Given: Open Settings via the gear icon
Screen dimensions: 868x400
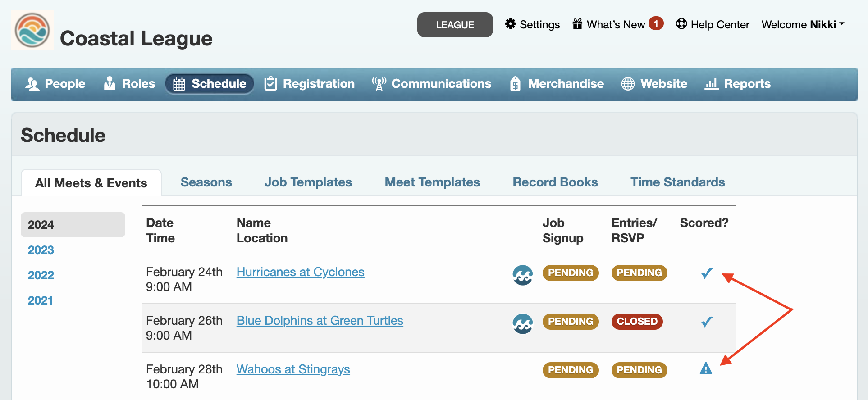Looking at the screenshot, I should [x=510, y=24].
